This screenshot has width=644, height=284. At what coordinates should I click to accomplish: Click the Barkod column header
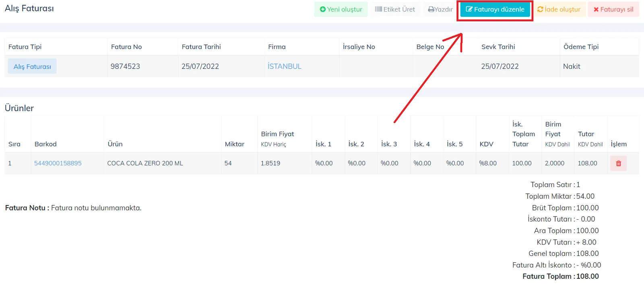pos(45,144)
